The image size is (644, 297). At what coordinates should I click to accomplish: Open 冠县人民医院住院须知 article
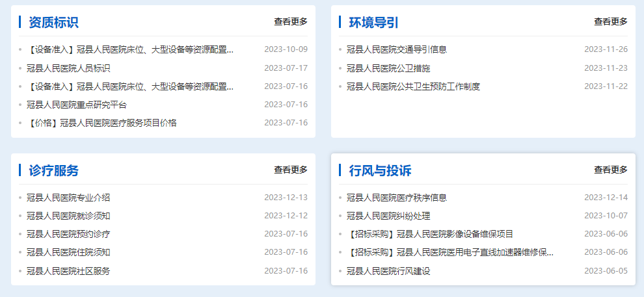click(x=68, y=252)
